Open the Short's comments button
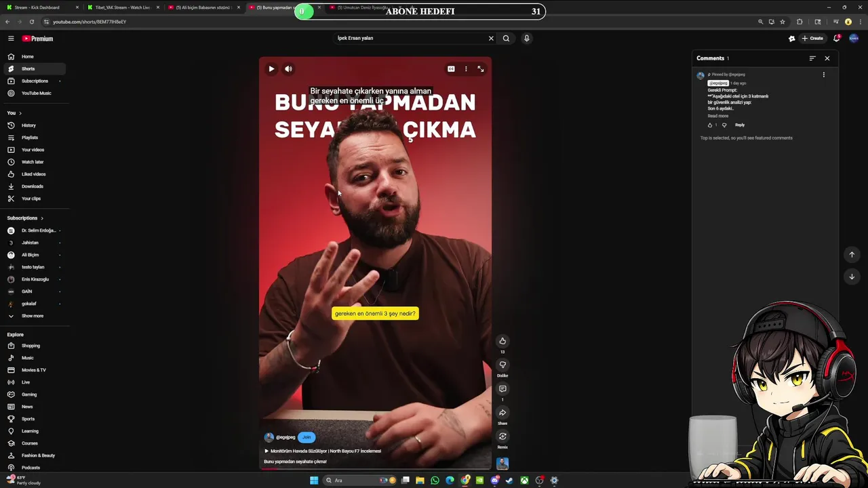868x488 pixels. coord(502,388)
